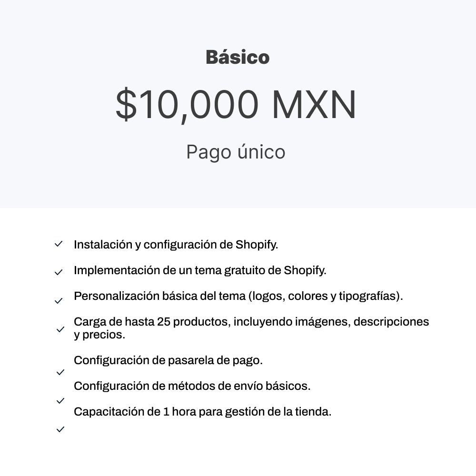Click the checkmark just below the métodos de envío line
The height and width of the screenshot is (476, 476).
[x=60, y=401]
